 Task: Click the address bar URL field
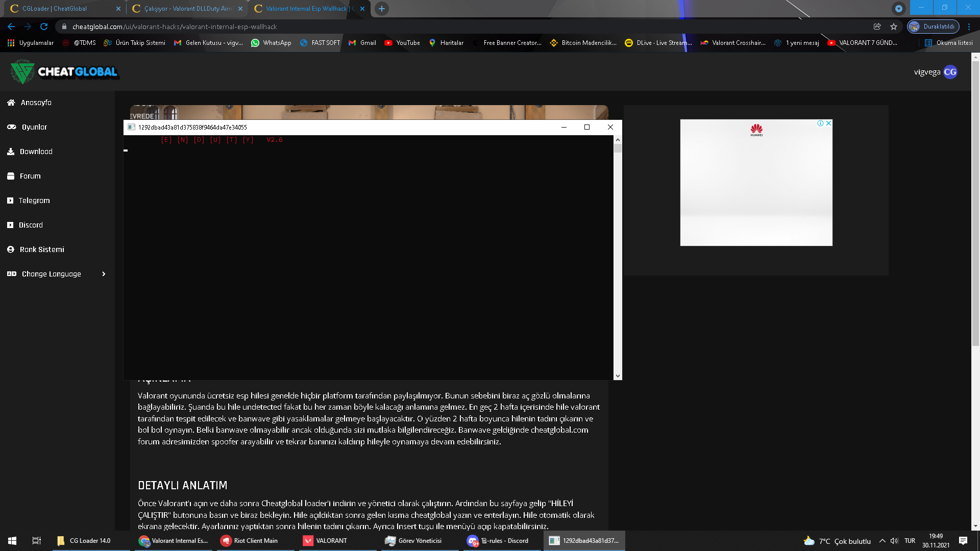click(459, 27)
